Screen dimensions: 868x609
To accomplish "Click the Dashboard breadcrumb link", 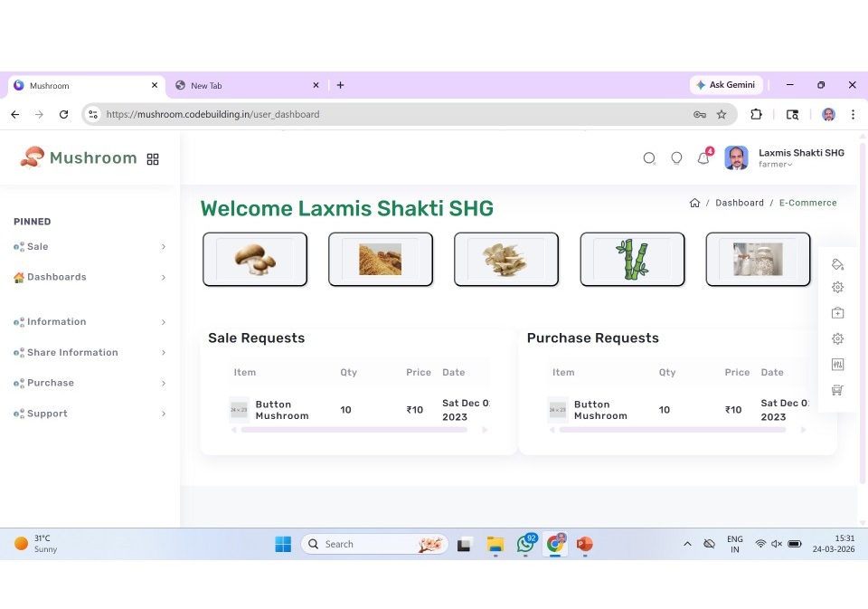I will 740,203.
